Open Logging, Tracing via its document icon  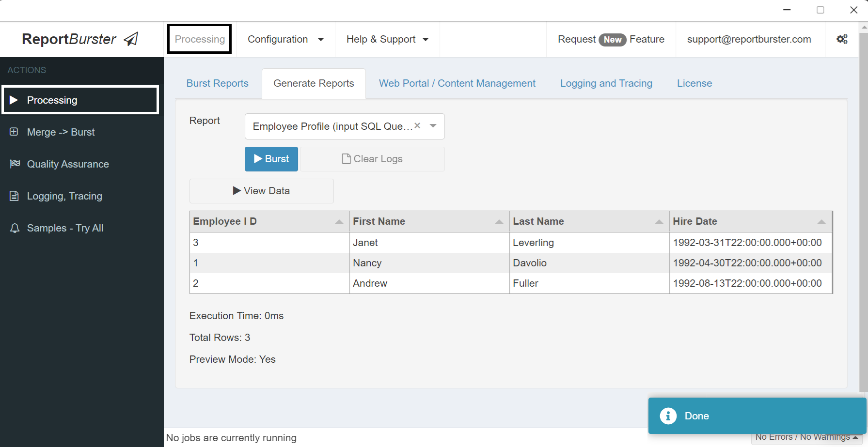point(14,196)
